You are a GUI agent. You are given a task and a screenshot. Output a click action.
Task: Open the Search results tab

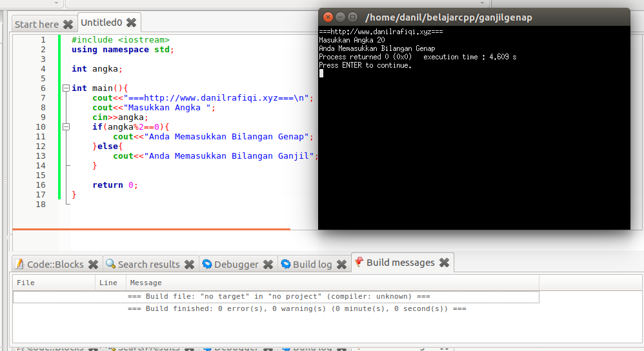(x=148, y=265)
